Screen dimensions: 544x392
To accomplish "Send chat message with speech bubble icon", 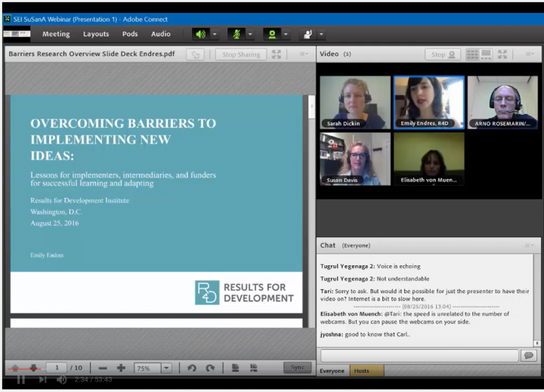I will point(529,355).
